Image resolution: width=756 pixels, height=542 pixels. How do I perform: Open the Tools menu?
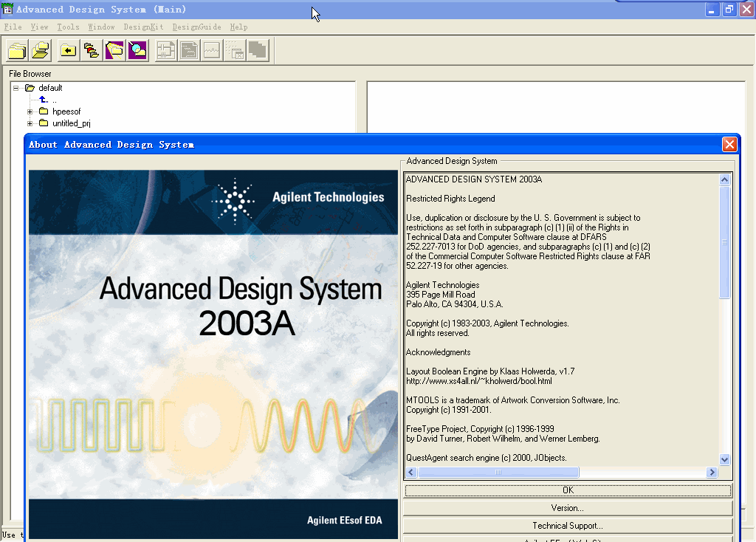click(x=69, y=27)
